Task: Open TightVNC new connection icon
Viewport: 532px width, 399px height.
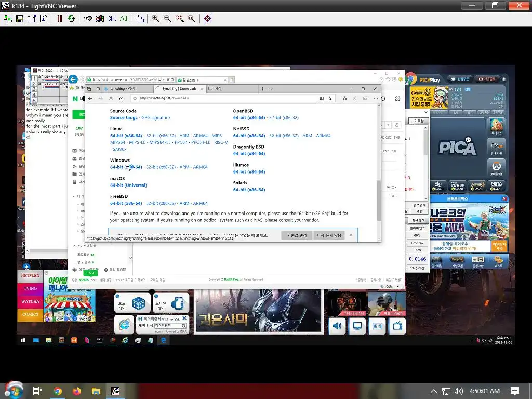Action: [x=8, y=19]
